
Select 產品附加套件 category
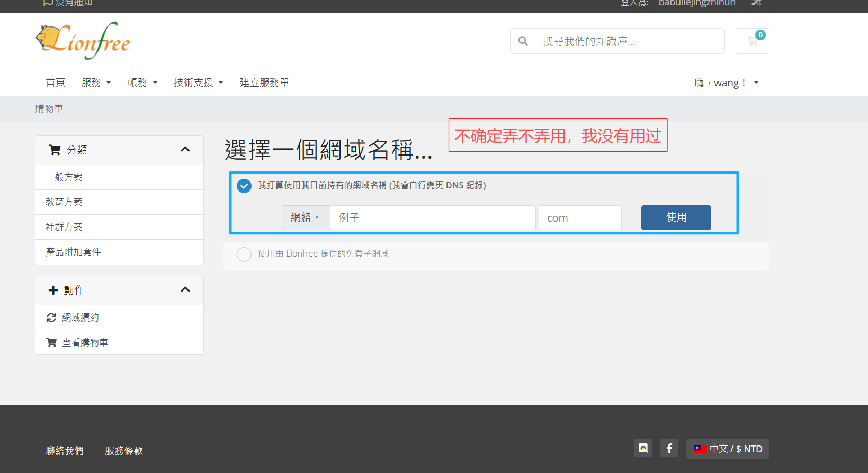coord(119,252)
